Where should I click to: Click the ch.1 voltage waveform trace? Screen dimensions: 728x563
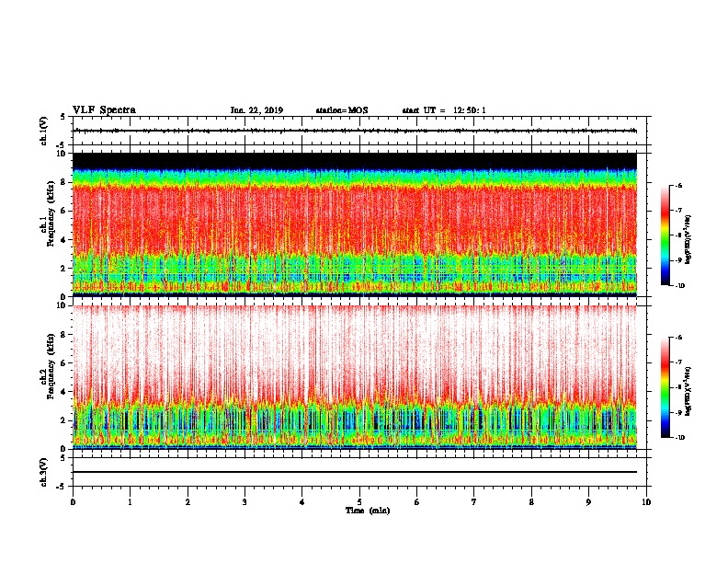pos(355,131)
